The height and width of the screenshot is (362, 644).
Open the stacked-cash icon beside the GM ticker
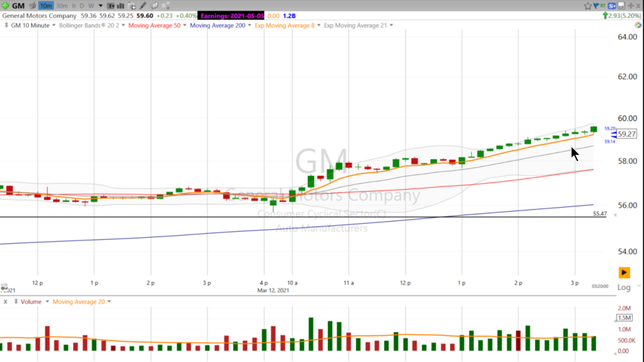tap(32, 6)
